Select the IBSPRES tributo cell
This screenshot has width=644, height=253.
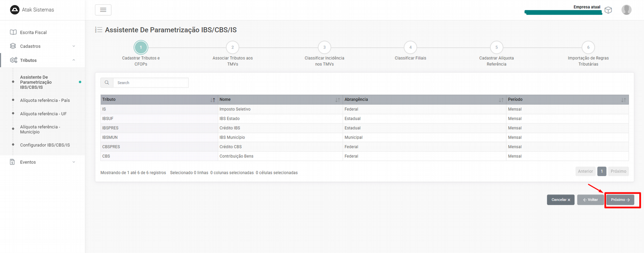pyautogui.click(x=159, y=128)
